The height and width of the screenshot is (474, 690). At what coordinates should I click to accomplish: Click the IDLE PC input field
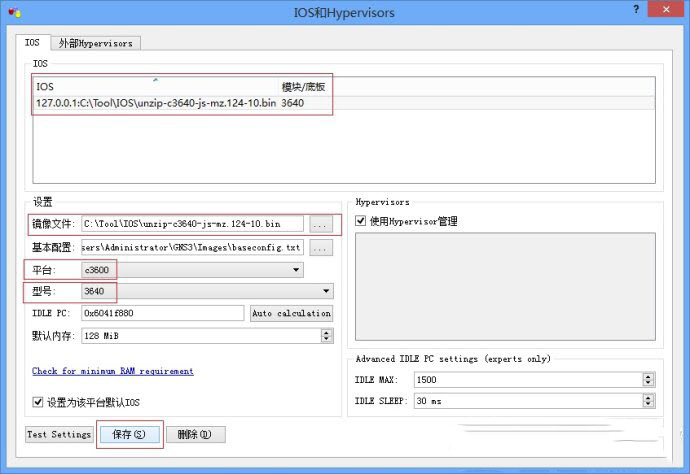point(162,313)
